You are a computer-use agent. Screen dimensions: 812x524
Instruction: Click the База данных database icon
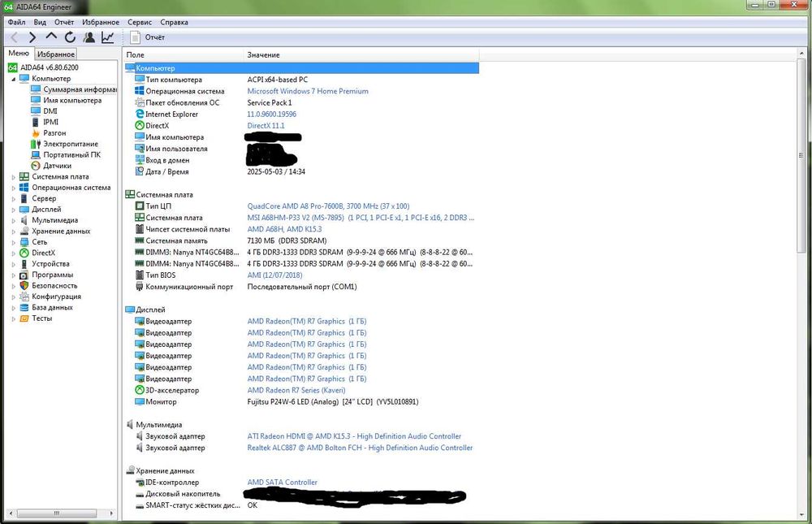tap(24, 307)
